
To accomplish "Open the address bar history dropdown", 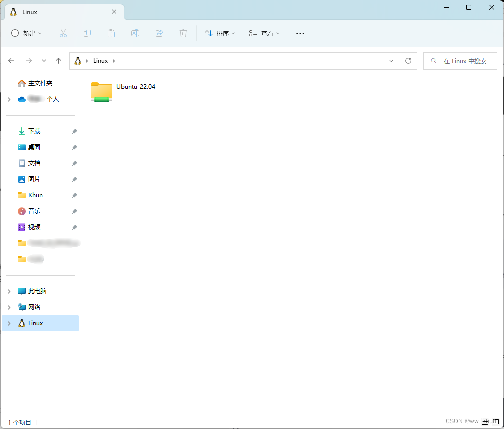I will click(391, 61).
